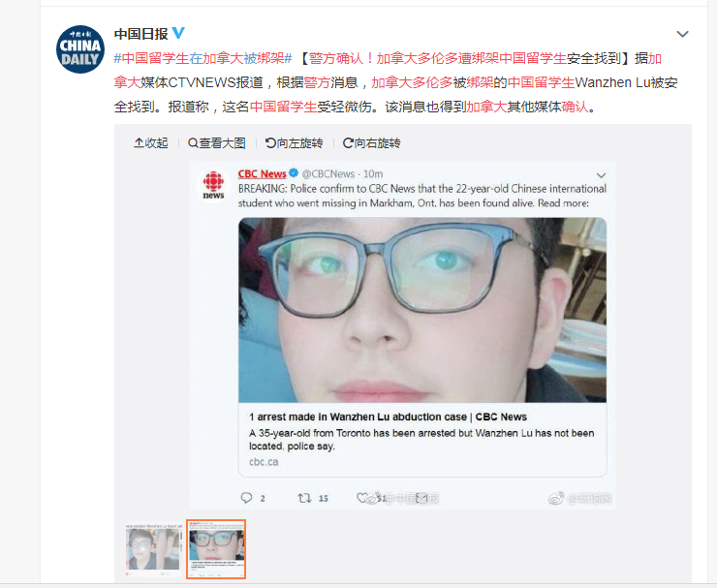717x588 pixels.
Task: Click the China Daily profile avatar
Action: pos(80,49)
